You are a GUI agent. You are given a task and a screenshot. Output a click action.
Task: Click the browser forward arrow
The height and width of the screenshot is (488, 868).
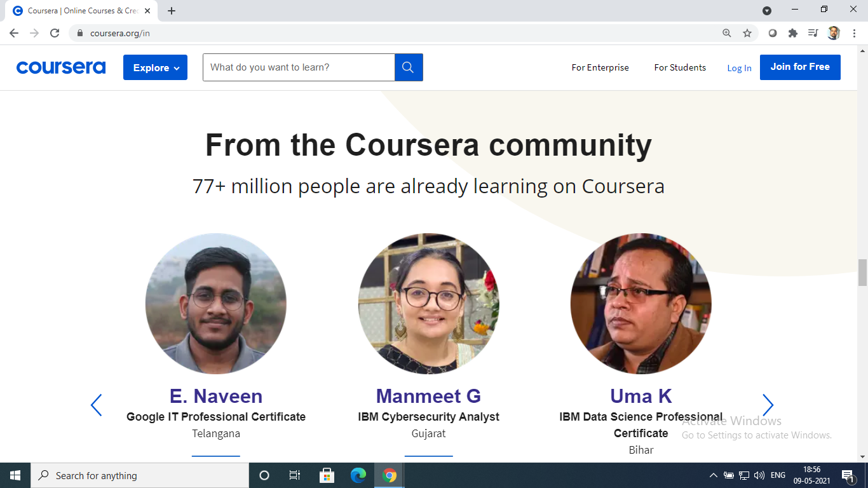coord(34,33)
